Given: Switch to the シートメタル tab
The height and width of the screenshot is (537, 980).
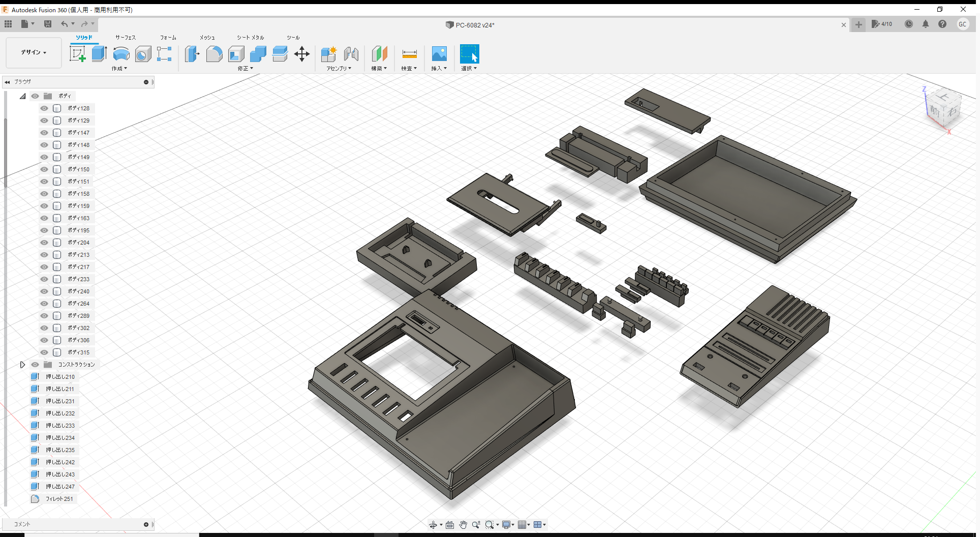Looking at the screenshot, I should [250, 37].
